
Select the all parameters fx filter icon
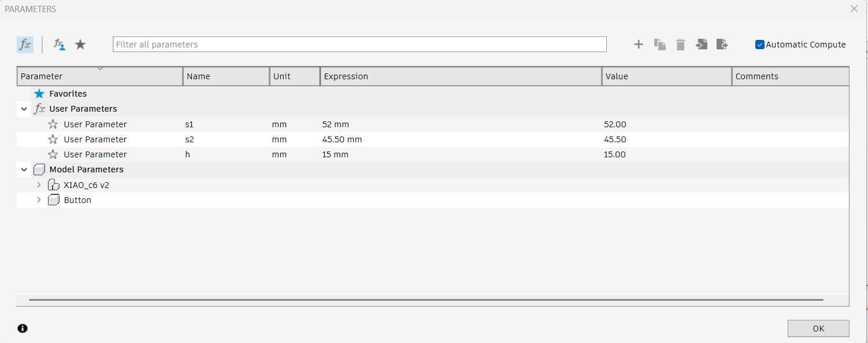point(25,45)
